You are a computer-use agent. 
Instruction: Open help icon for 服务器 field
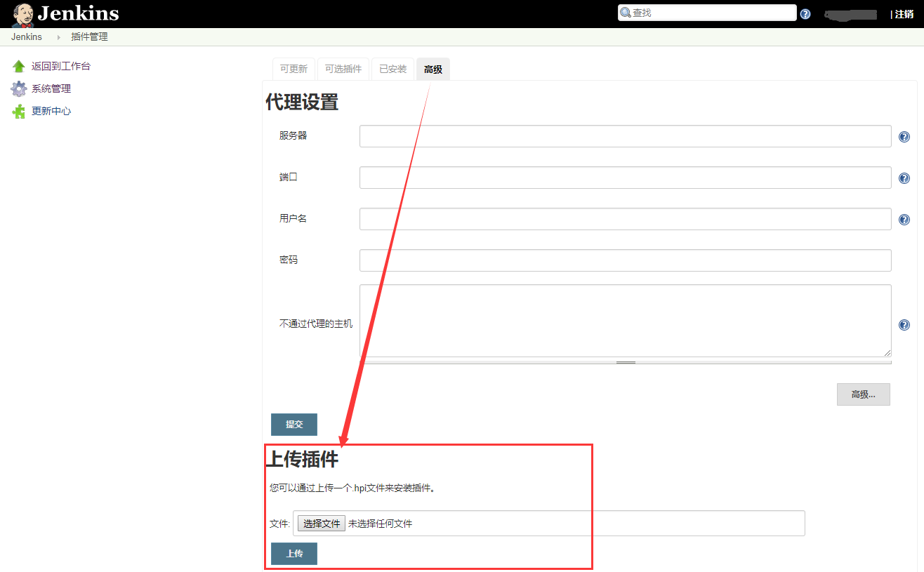(x=904, y=137)
